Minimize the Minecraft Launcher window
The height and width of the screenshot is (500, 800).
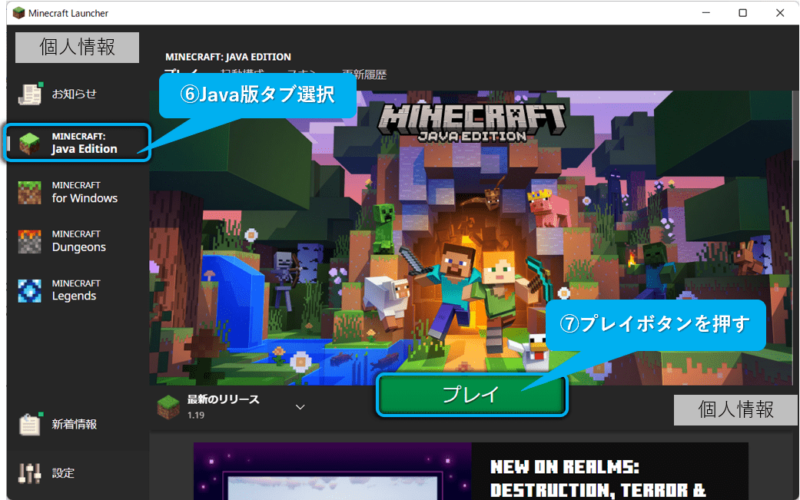706,13
